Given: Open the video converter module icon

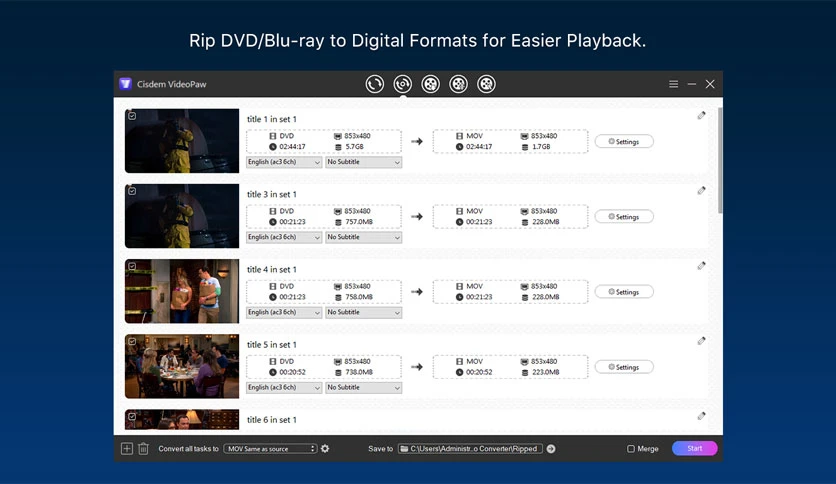Looking at the screenshot, I should coord(374,84).
